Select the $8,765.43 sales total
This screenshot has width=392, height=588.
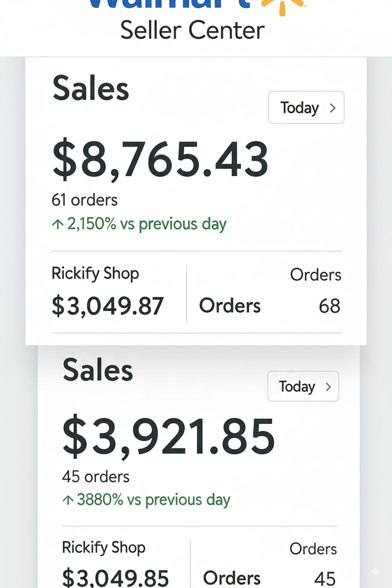tap(160, 160)
